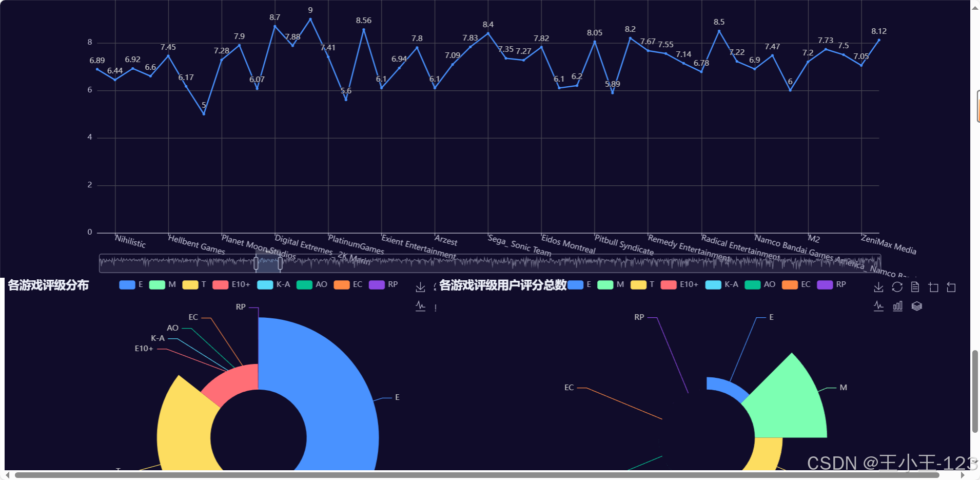Click the up arrow of vertical scrollbar
The height and width of the screenshot is (480, 980).
point(975,7)
